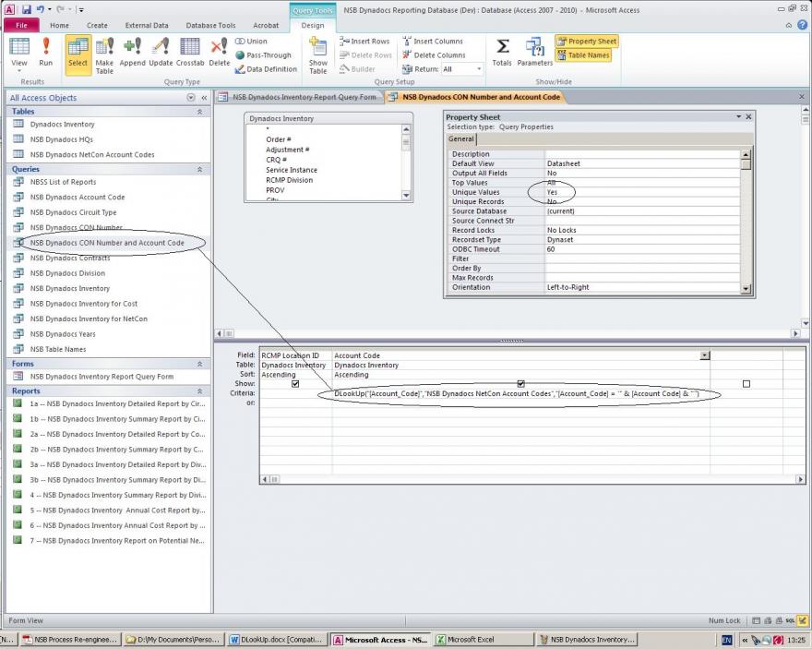Open report 5 NSB Dynadocs Annual Cost Report
Screen dimensions: 812x649
click(x=117, y=511)
